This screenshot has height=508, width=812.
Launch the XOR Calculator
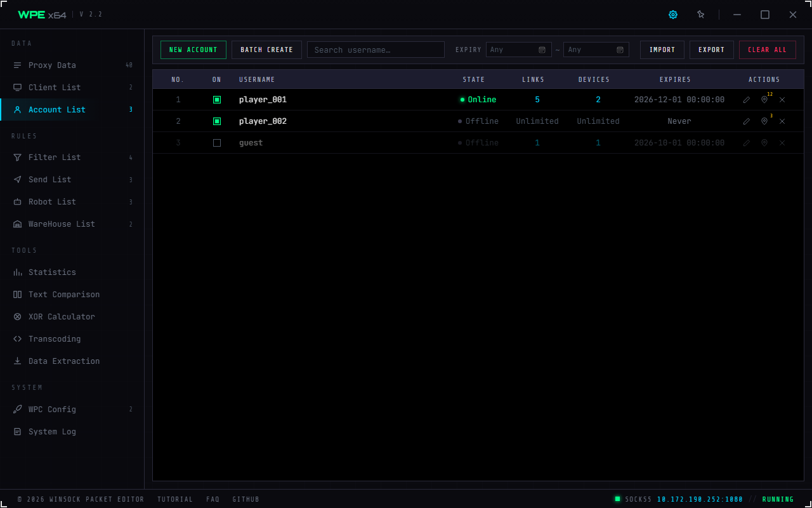72,317
